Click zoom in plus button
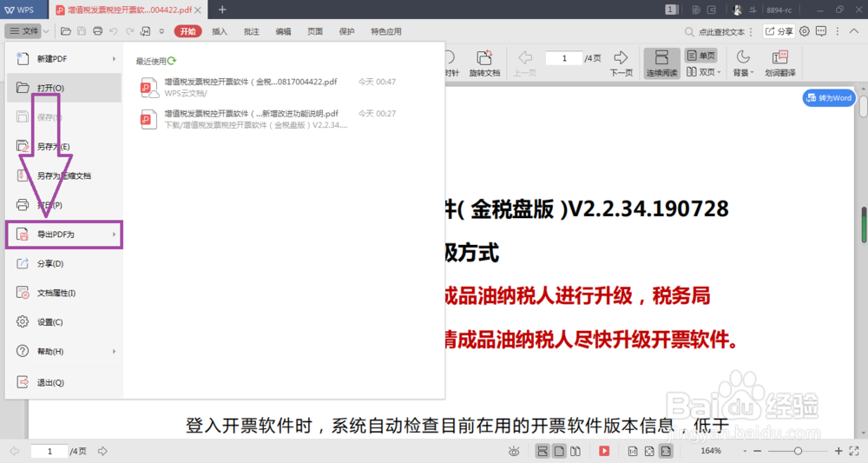Screen dimensions: 868x463 tap(838, 452)
